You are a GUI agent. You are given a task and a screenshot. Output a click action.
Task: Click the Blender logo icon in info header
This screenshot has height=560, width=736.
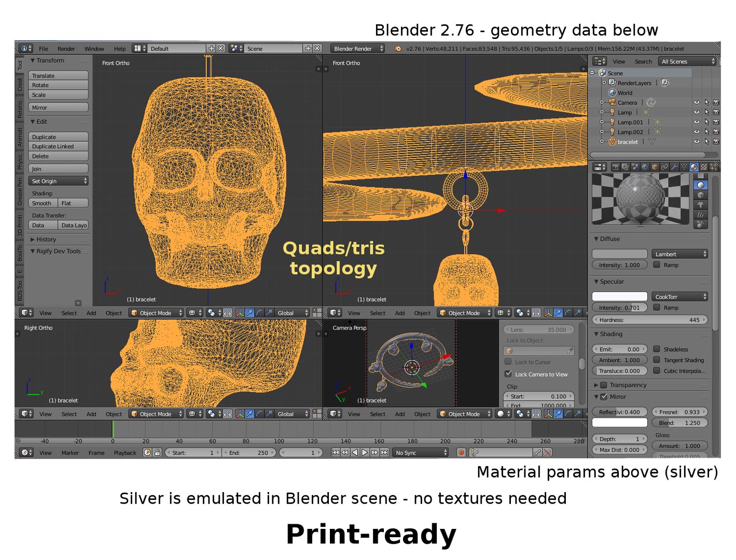[398, 49]
